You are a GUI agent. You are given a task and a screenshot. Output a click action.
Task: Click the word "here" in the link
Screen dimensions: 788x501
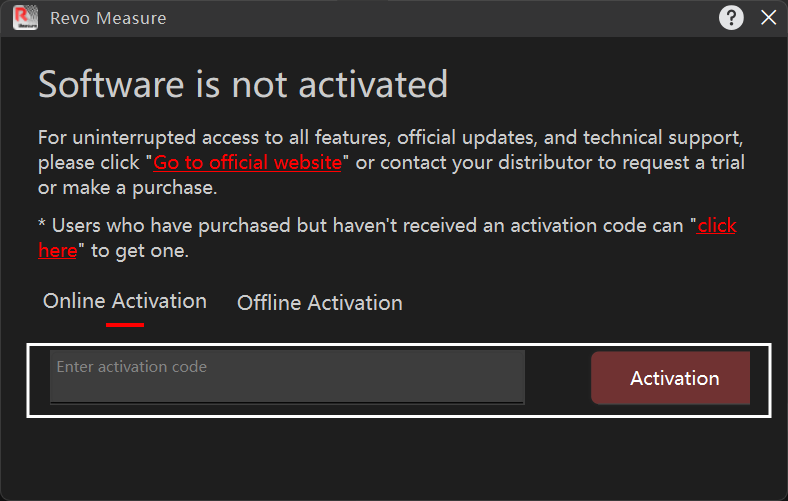(x=57, y=251)
